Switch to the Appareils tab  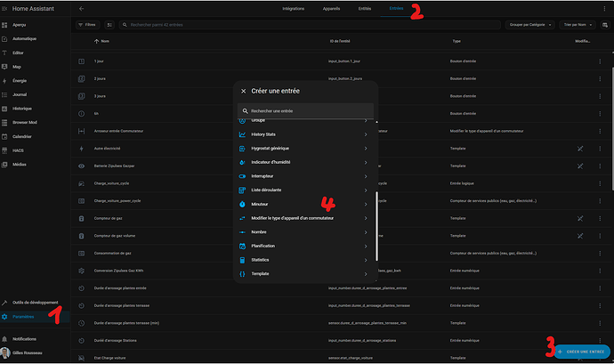click(331, 8)
